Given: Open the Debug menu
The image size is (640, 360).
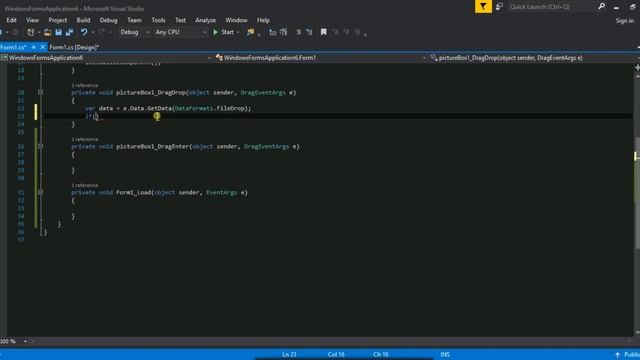Looking at the screenshot, I should (x=108, y=20).
